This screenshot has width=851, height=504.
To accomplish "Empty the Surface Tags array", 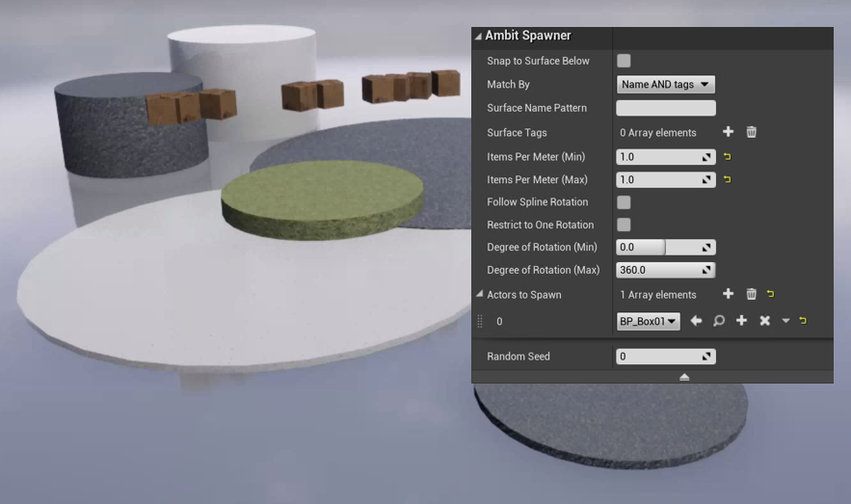I will [x=751, y=132].
